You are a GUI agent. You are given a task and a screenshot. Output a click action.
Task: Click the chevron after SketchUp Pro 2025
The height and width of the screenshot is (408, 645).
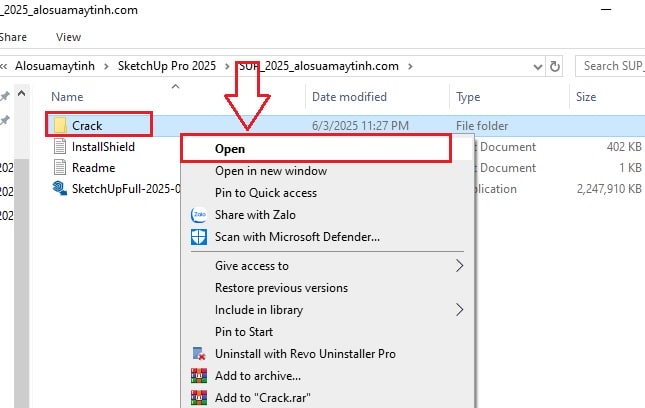tap(227, 66)
